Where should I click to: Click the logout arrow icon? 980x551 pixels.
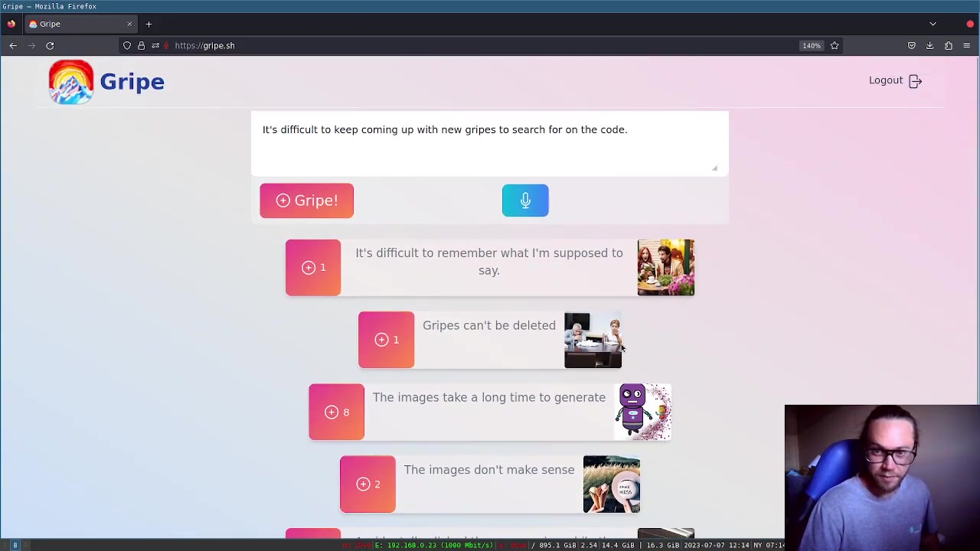pyautogui.click(x=915, y=81)
